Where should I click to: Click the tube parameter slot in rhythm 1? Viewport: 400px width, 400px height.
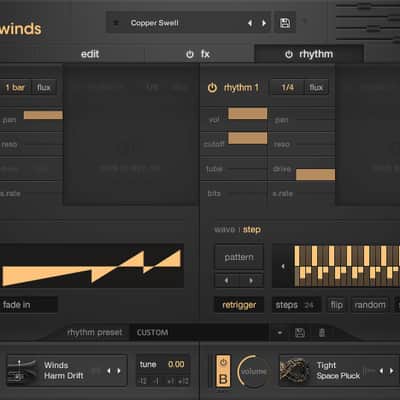tap(234, 169)
